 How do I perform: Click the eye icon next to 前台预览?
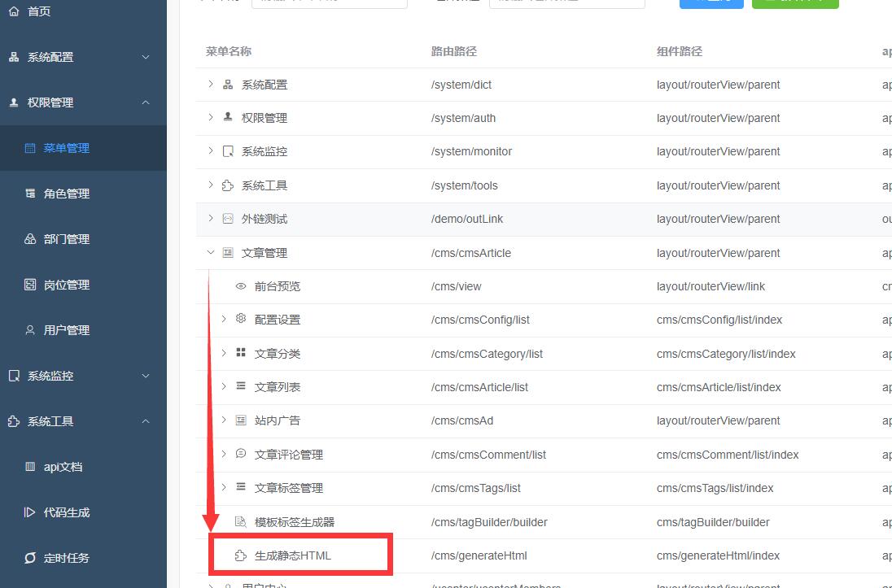point(241,286)
